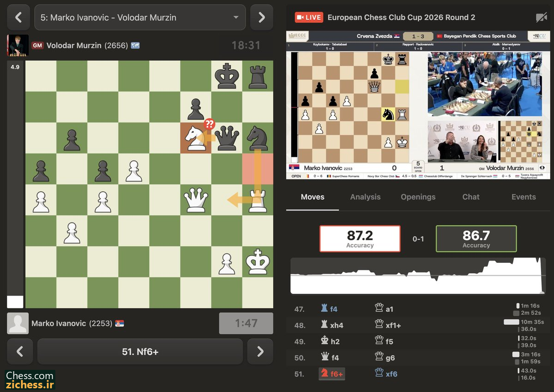
Task: Open Volodar Murzin's player name link
Action: point(74,45)
